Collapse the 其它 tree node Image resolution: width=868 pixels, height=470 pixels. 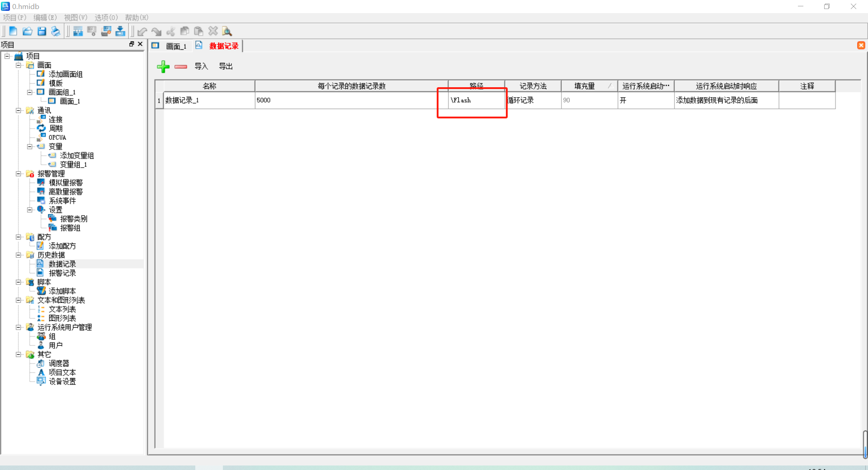tap(19, 354)
